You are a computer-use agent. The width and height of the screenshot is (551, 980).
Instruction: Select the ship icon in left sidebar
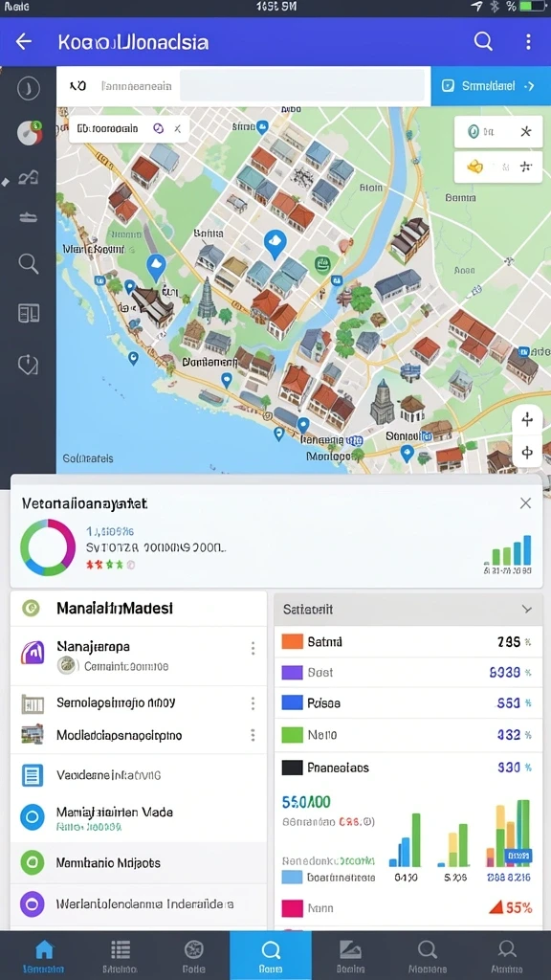pos(28,217)
